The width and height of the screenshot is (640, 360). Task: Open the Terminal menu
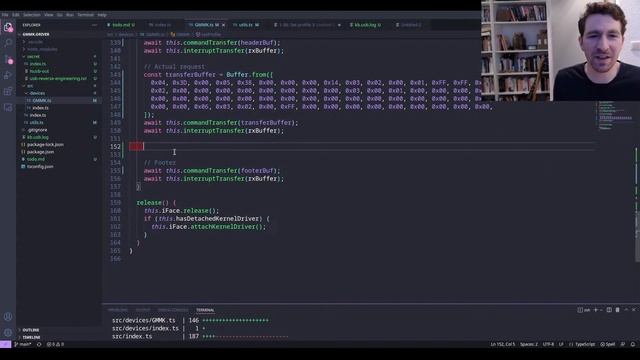(85, 15)
